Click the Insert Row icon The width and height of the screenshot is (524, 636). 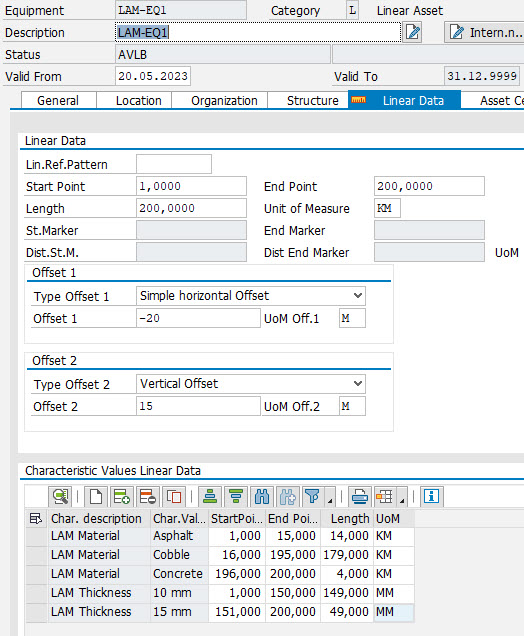[x=122, y=496]
